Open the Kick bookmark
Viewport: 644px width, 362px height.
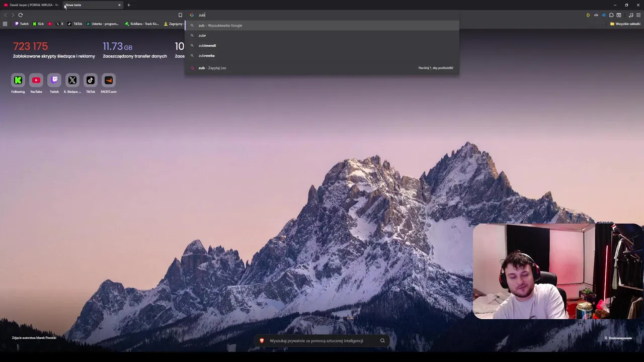pyautogui.click(x=38, y=24)
